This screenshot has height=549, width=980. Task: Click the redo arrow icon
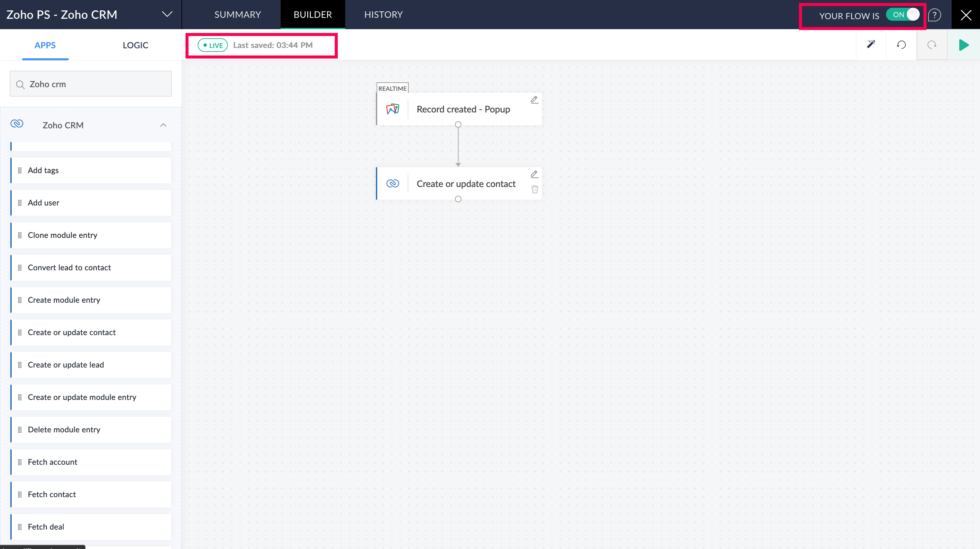point(932,45)
